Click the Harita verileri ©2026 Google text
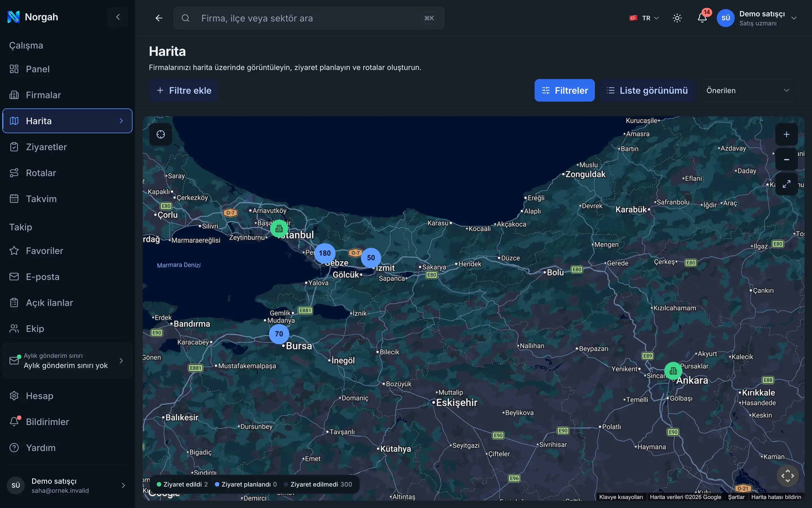The image size is (812, 508). pos(685,497)
